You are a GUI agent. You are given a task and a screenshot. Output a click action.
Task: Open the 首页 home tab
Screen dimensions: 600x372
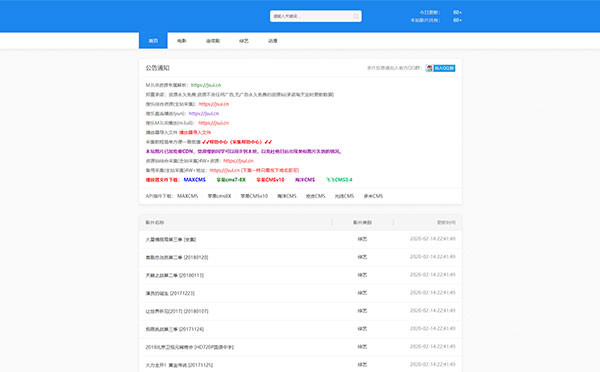coord(153,41)
